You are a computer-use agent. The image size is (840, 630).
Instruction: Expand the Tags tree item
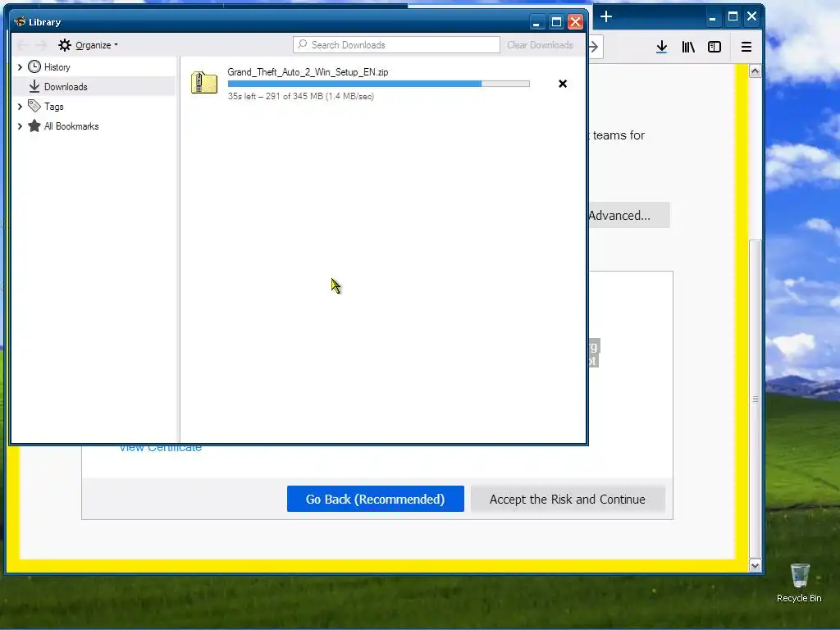click(20, 107)
